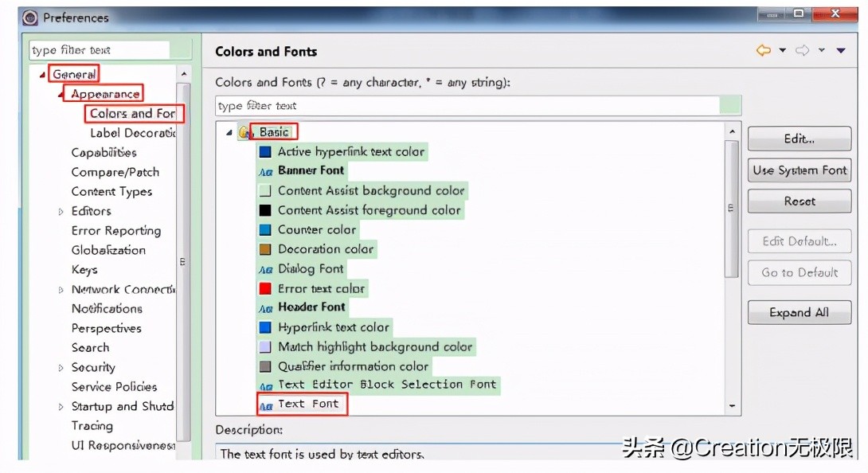The width and height of the screenshot is (868, 473).
Task: Select the Header Font icon entry
Action: [266, 308]
